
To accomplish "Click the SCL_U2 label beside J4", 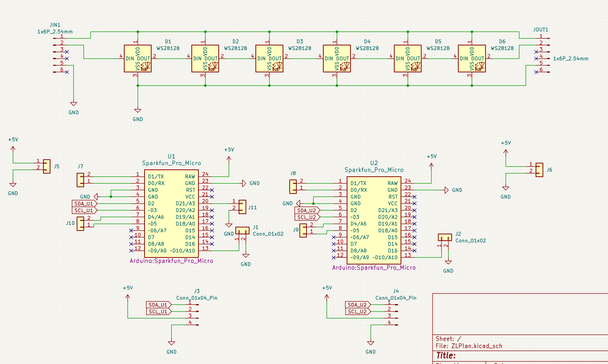I will [x=357, y=311].
